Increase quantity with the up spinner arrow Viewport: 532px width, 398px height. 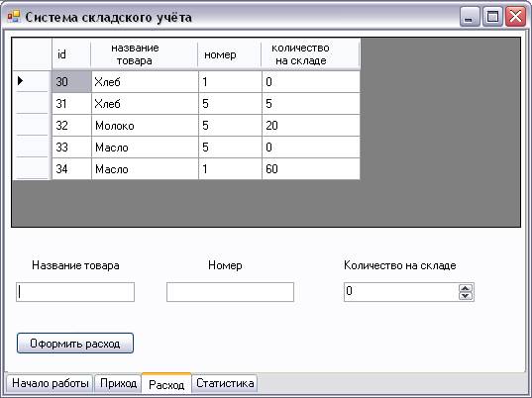point(466,288)
